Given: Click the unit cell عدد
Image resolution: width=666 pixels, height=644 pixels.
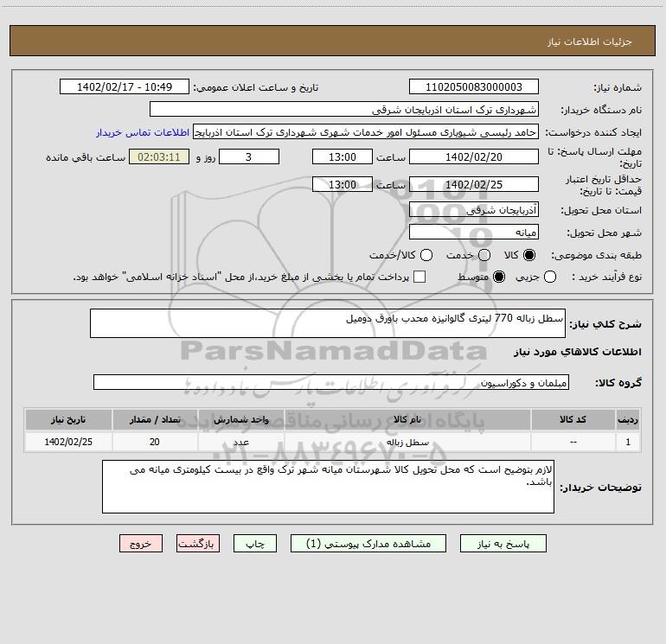Looking at the screenshot, I should coord(240,442).
